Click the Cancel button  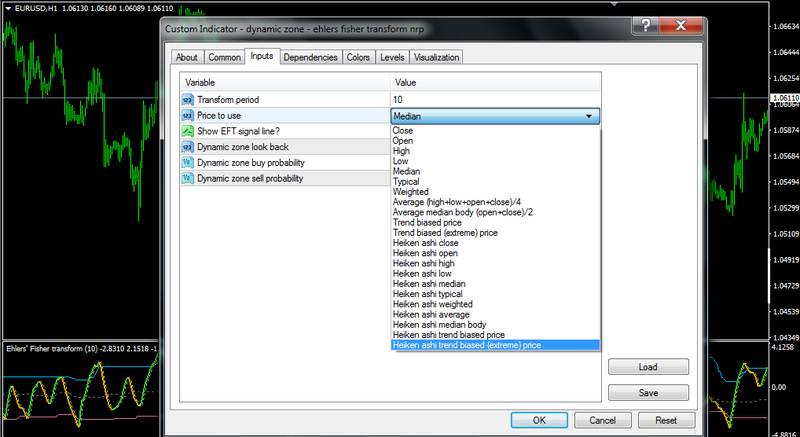tap(603, 420)
